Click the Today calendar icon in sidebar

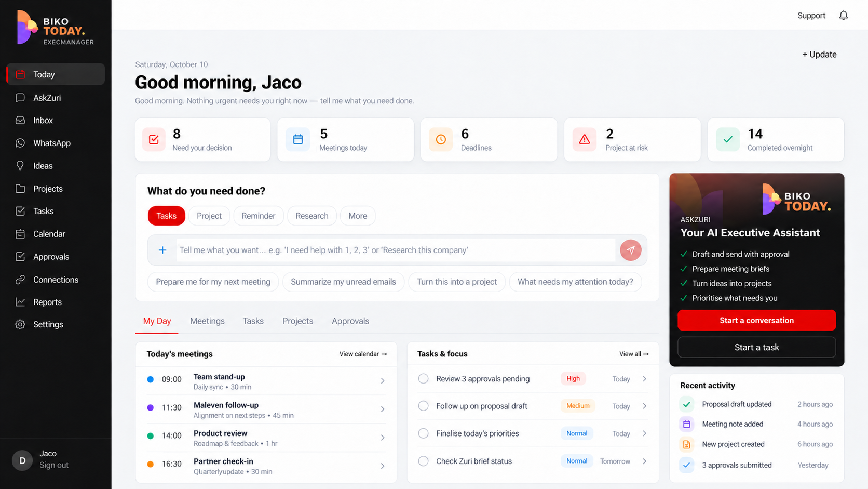(x=20, y=74)
